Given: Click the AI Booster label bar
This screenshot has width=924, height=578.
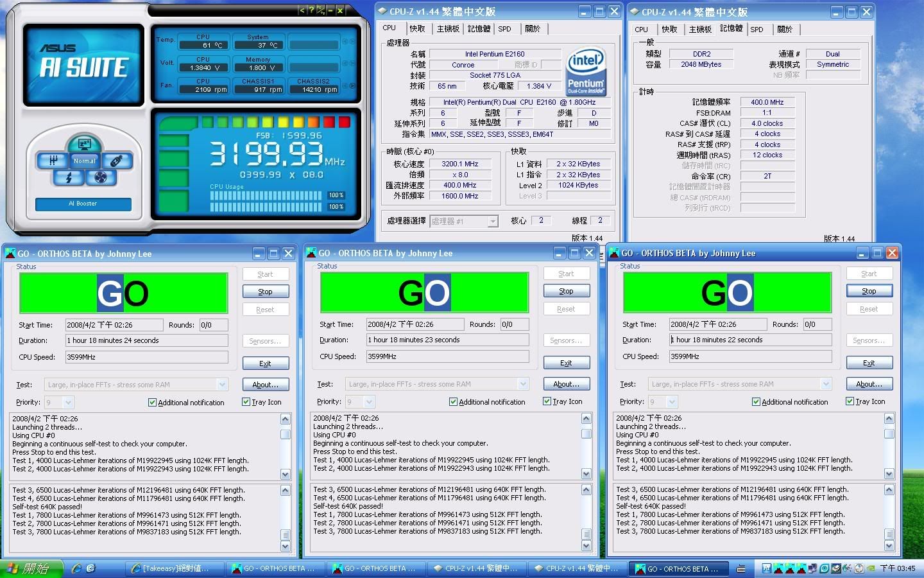Looking at the screenshot, I should [x=83, y=204].
